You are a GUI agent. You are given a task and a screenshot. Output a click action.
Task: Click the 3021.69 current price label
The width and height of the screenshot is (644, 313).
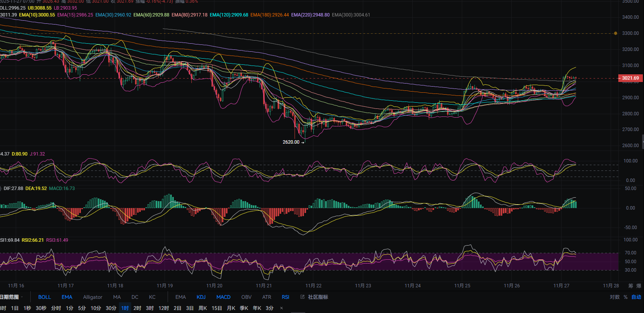click(630, 78)
